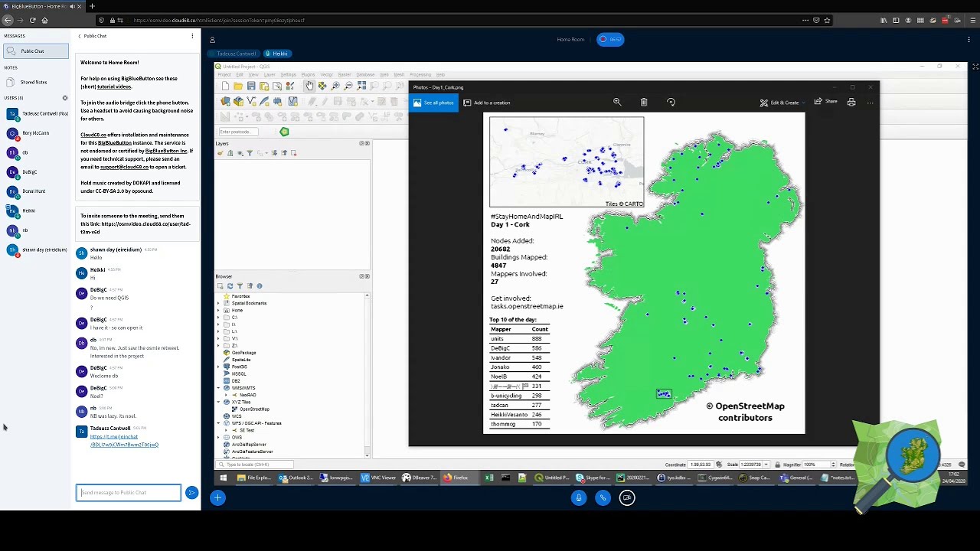Select user Rory McCann in users list
This screenshot has height=551, width=980.
click(x=35, y=133)
